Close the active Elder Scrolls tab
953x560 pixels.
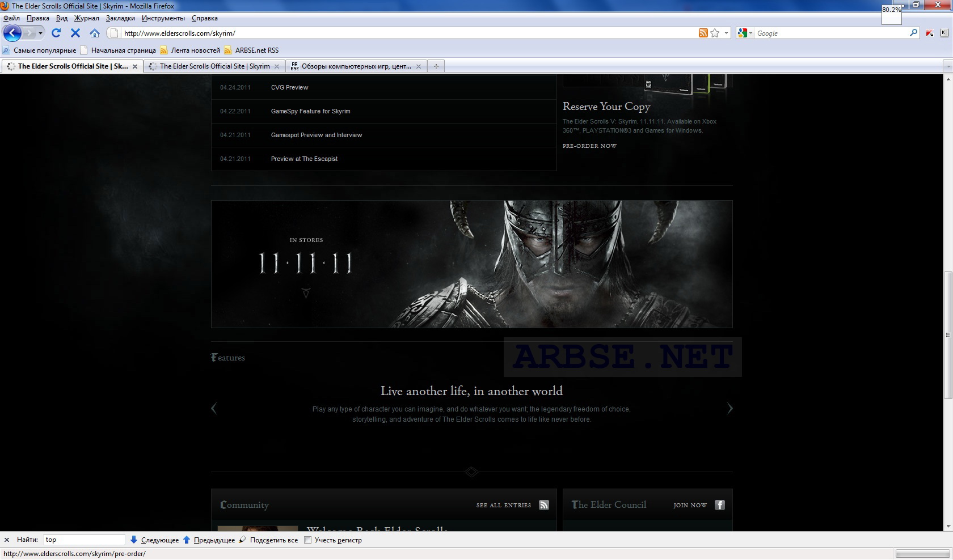coord(135,66)
